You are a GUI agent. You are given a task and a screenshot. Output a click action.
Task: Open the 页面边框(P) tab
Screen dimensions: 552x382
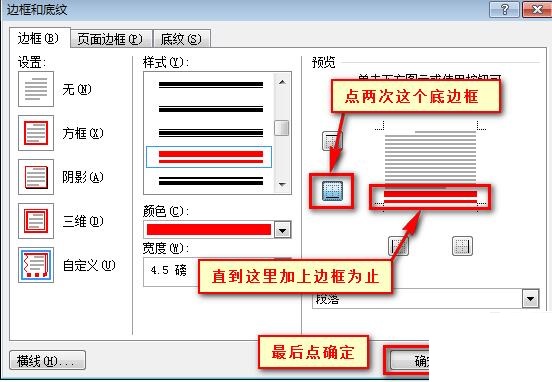(111, 39)
